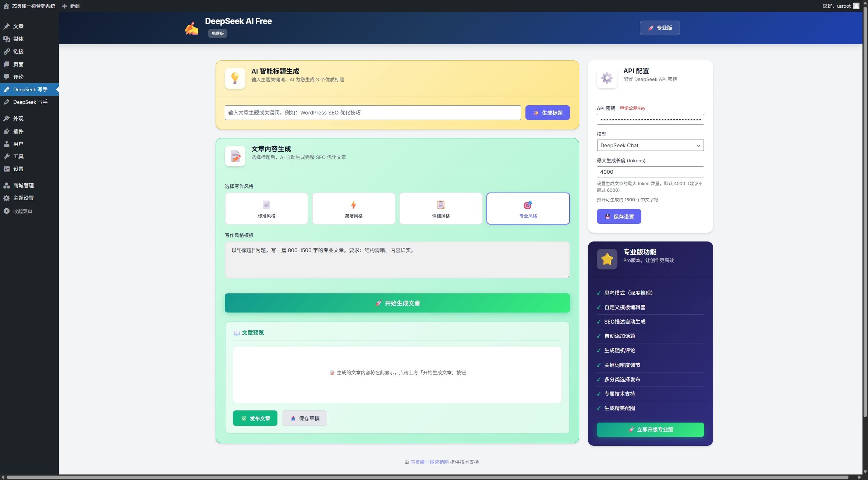Image resolution: width=868 pixels, height=480 pixels.
Task: Go to 商城管理 menu item
Action: 23,186
